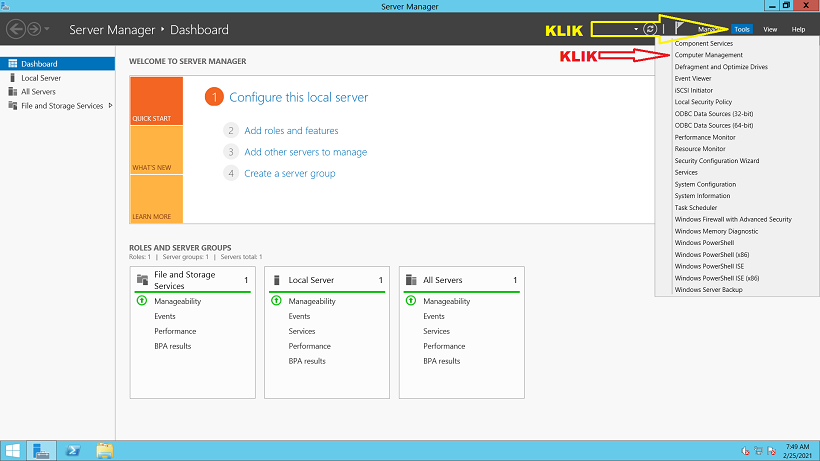The width and height of the screenshot is (820, 461).
Task: Open Component Services from Tools menu
Action: point(703,43)
